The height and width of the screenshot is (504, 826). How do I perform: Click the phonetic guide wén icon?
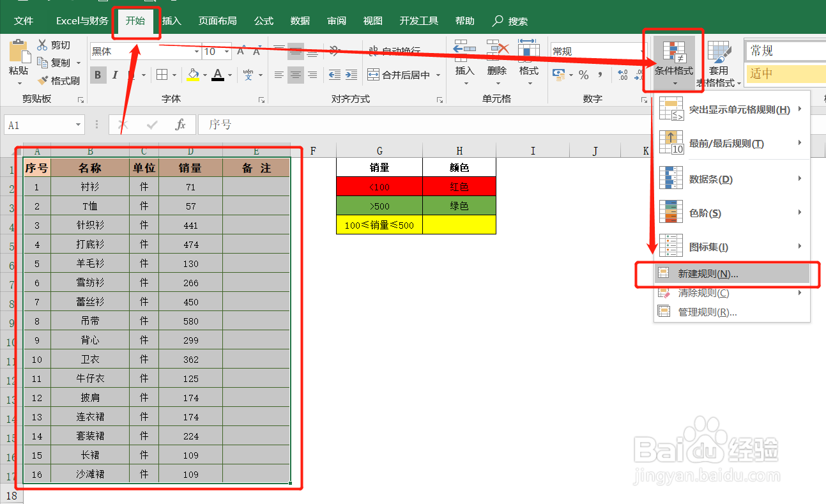click(x=248, y=75)
